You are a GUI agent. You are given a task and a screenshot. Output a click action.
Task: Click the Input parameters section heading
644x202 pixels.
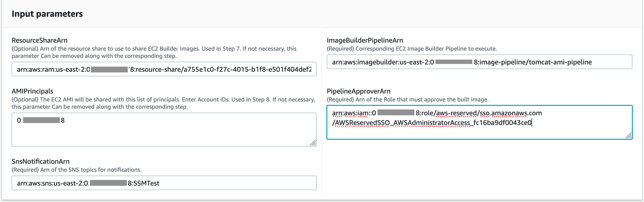[x=47, y=14]
